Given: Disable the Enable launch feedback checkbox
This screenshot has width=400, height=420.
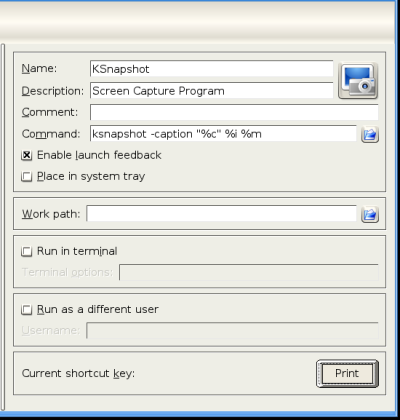Looking at the screenshot, I should (x=27, y=155).
